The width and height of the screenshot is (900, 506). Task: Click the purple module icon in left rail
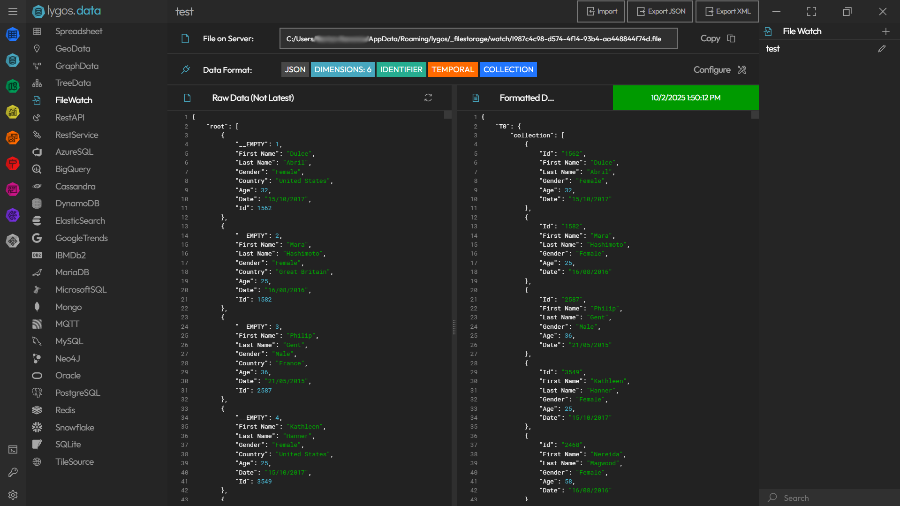pos(13,215)
